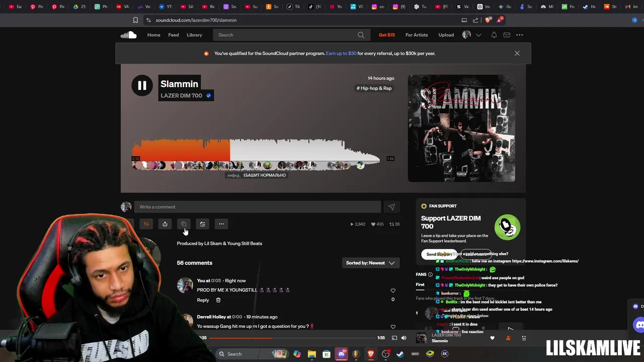Open the header three-dots more menu
The image size is (644, 362).
click(x=519, y=35)
